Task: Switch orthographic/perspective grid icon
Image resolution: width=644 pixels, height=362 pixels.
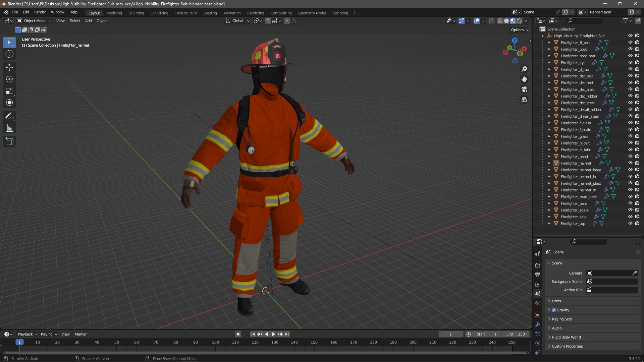Action: 524,99
